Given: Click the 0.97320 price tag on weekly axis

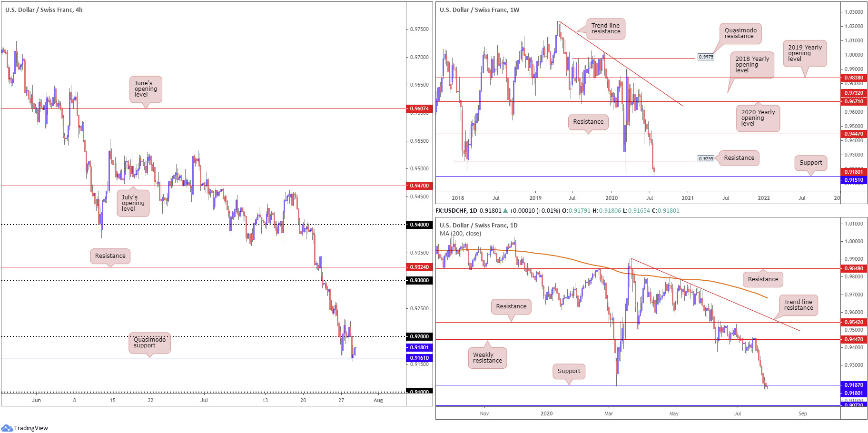Looking at the screenshot, I should [x=854, y=93].
